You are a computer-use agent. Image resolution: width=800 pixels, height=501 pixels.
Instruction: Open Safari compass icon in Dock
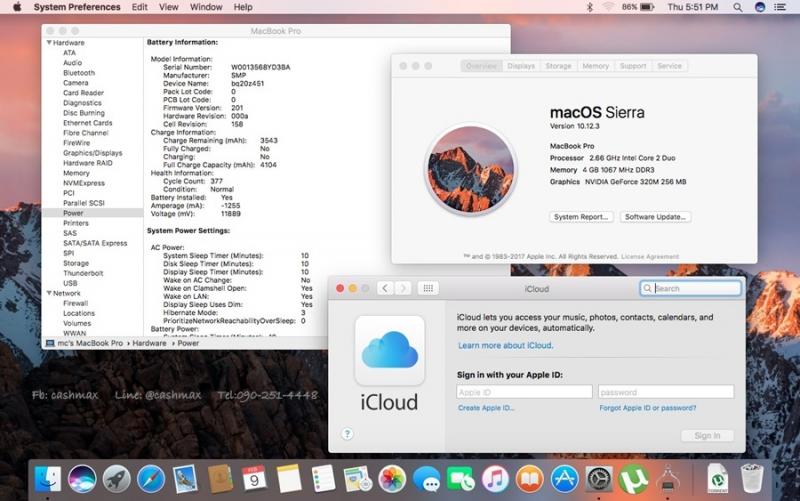pyautogui.click(x=151, y=479)
